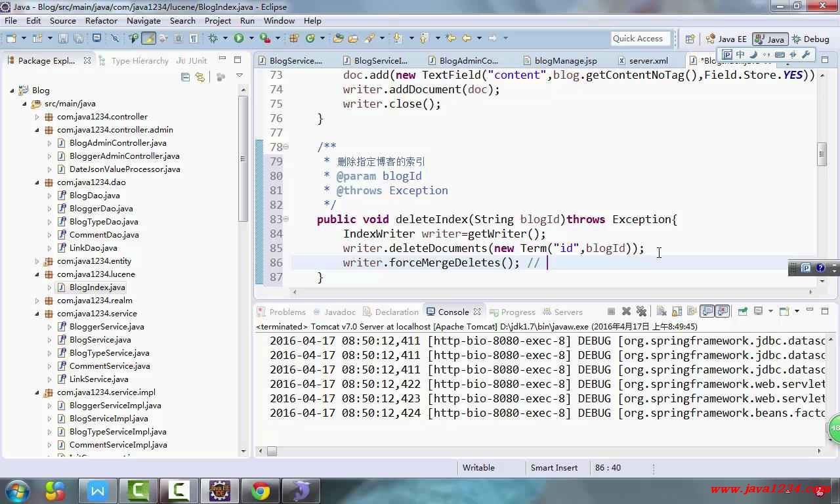
Task: Toggle Show Console When Standard Out Changes
Action: click(707, 312)
